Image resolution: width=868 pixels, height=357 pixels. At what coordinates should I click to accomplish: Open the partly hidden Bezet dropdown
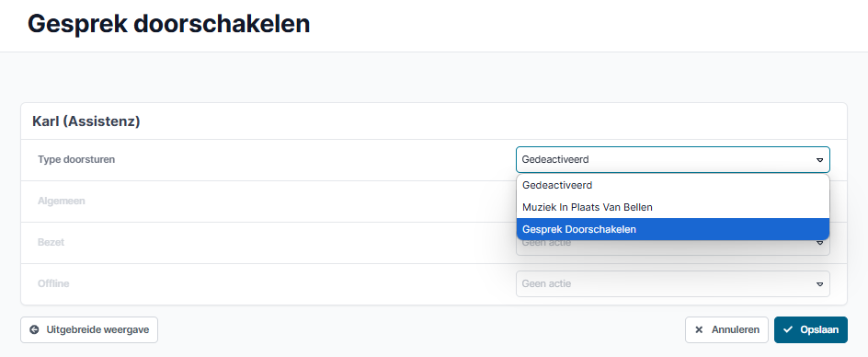pos(672,248)
